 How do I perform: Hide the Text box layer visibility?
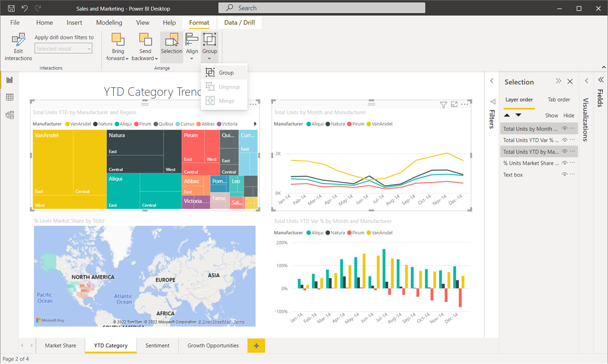coord(564,174)
